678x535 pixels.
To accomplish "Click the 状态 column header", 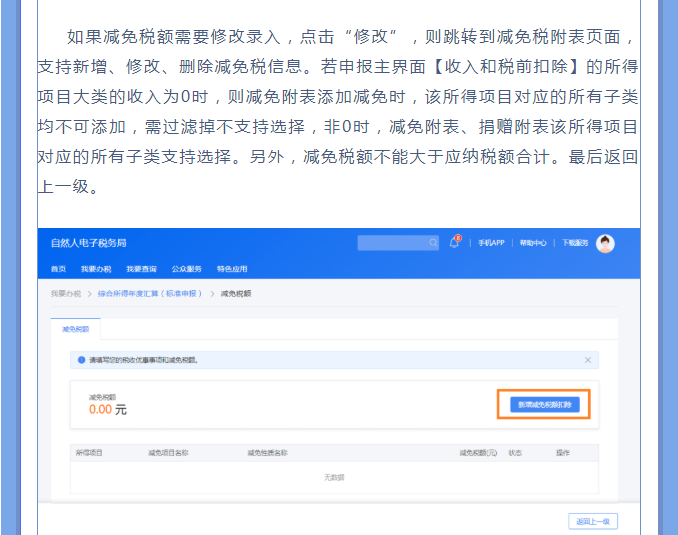I will click(515, 453).
